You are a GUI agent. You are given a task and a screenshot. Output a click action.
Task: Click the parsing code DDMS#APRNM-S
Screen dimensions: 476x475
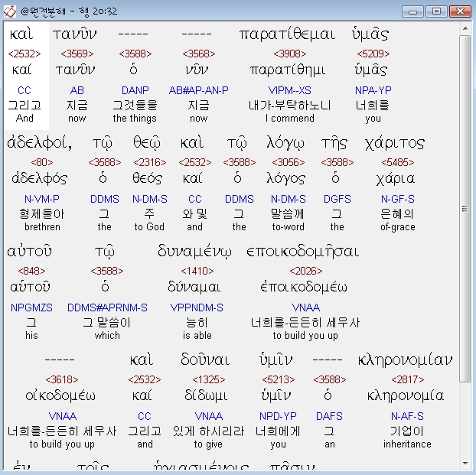pos(107,307)
